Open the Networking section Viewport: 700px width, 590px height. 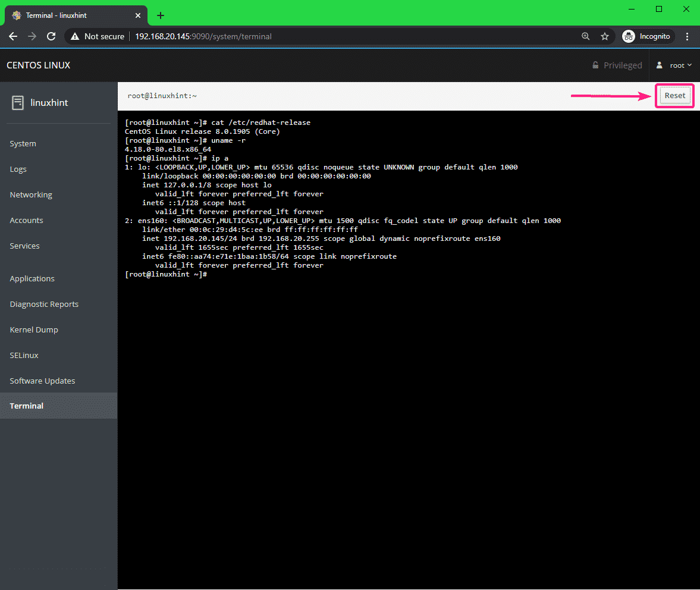click(31, 194)
